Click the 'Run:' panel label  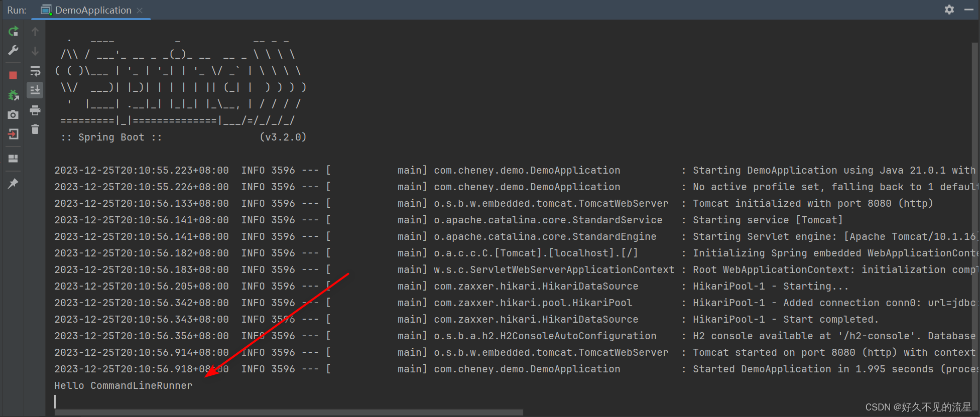(x=17, y=10)
